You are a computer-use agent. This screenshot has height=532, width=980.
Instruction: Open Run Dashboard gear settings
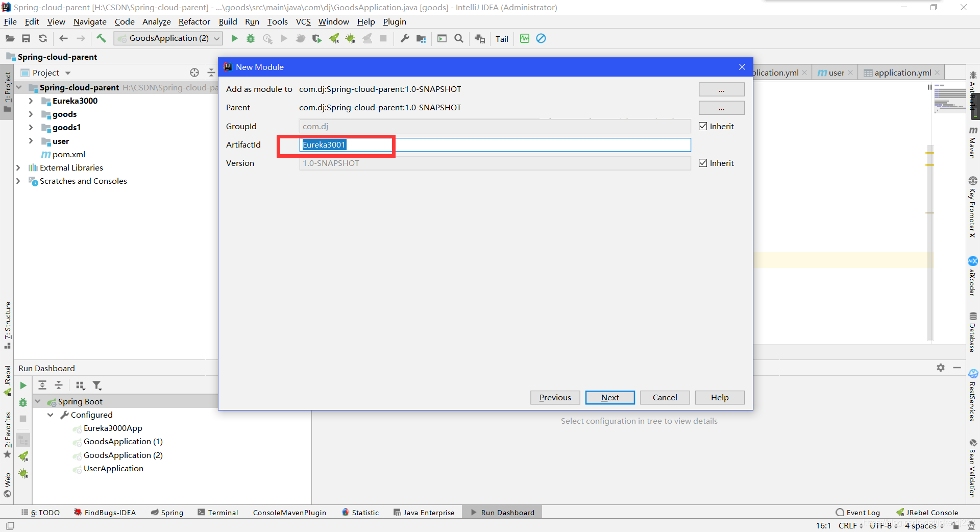tap(941, 368)
